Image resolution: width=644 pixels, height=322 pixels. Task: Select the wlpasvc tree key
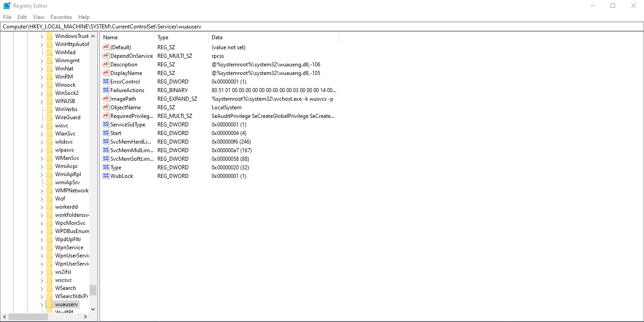(65, 150)
